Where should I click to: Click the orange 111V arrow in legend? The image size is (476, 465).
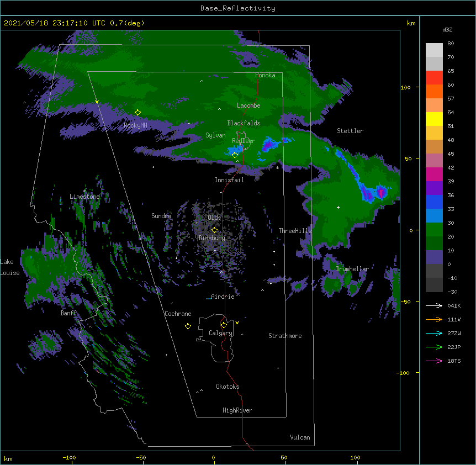pos(434,319)
